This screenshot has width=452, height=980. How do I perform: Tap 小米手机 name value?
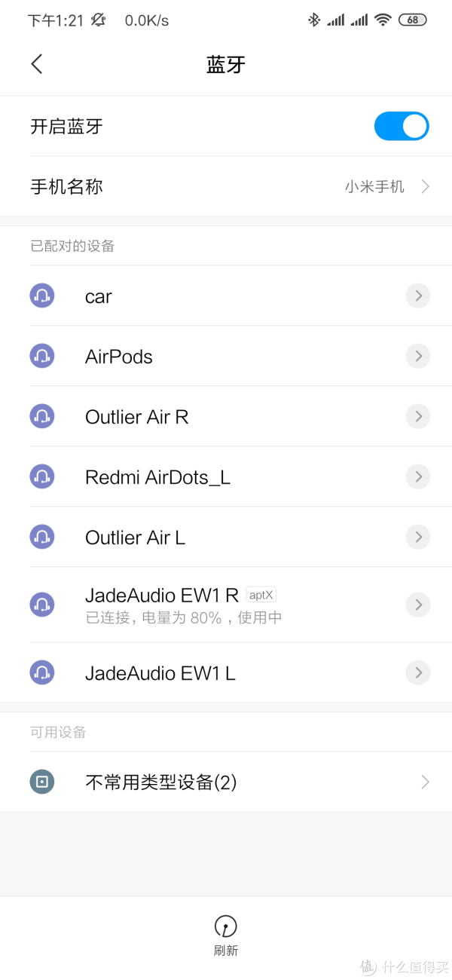click(x=374, y=187)
